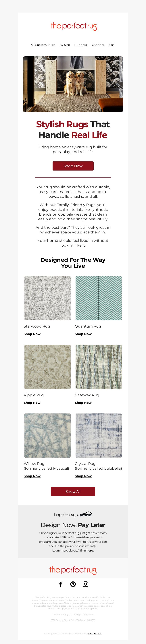
Task: Open Outdoor rugs category
Action: tap(98, 45)
